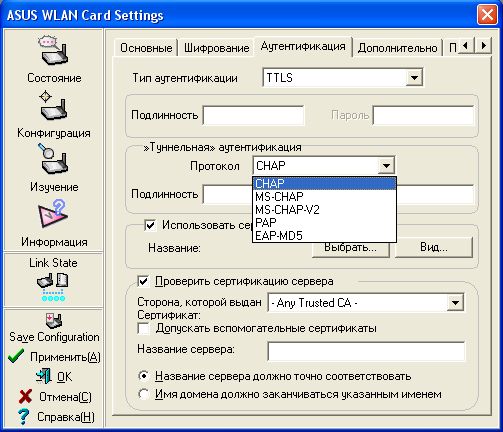This screenshot has height=432, width=503.
Task: Open the Состояние status icon
Action: click(x=54, y=51)
